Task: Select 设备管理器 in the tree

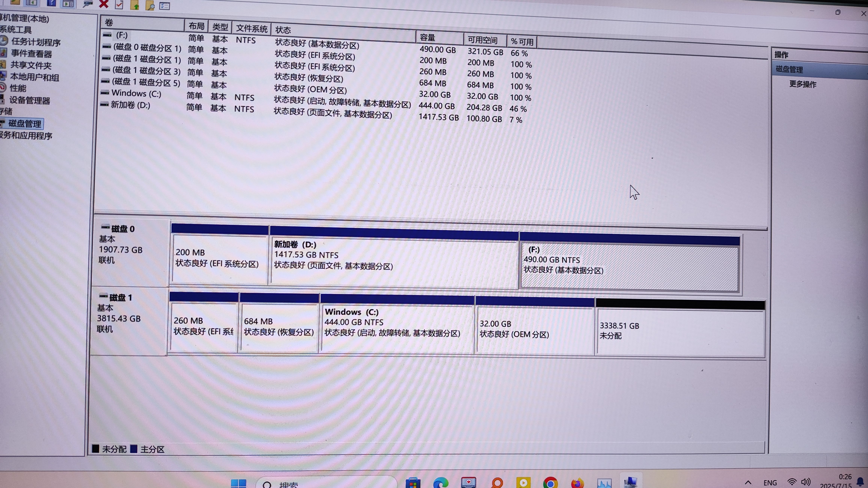Action: (x=30, y=100)
